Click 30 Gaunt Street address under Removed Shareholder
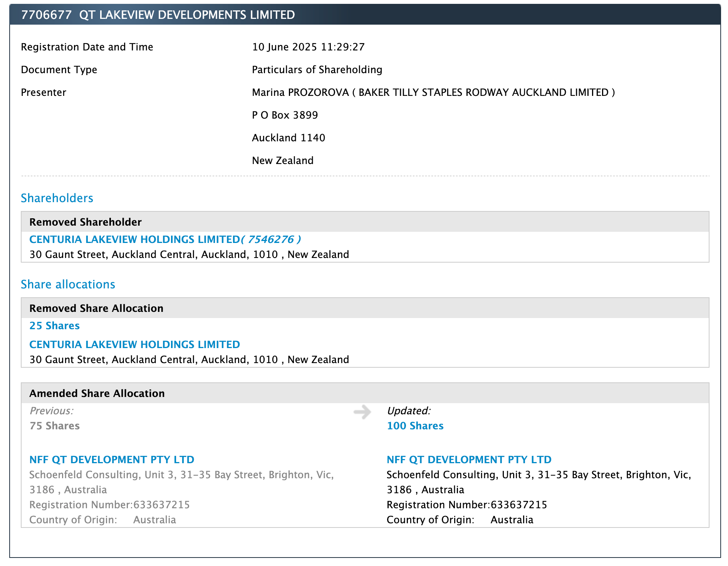 (x=189, y=255)
